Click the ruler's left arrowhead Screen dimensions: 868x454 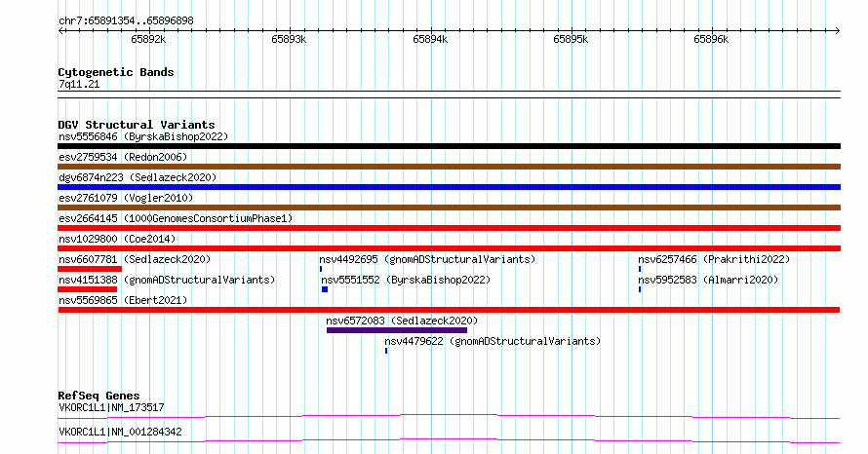pos(60,31)
